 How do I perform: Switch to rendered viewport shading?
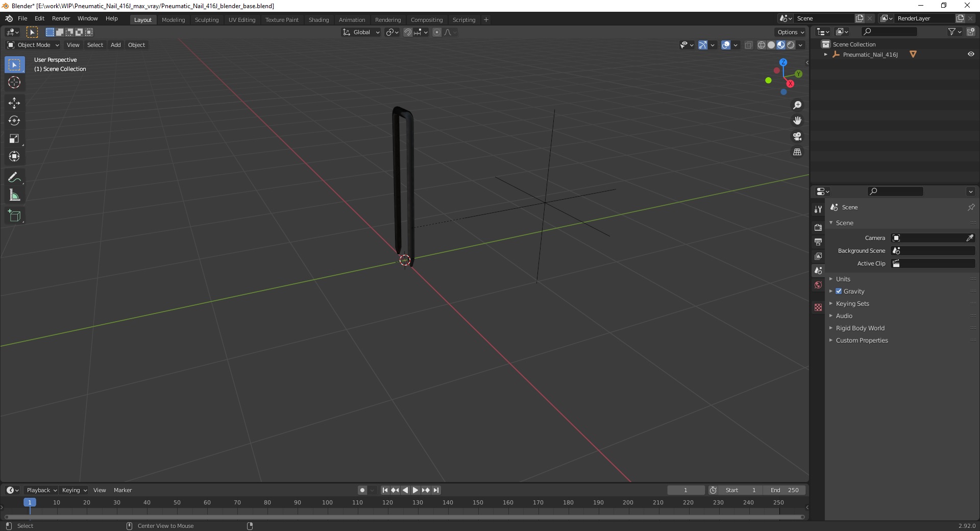[791, 45]
